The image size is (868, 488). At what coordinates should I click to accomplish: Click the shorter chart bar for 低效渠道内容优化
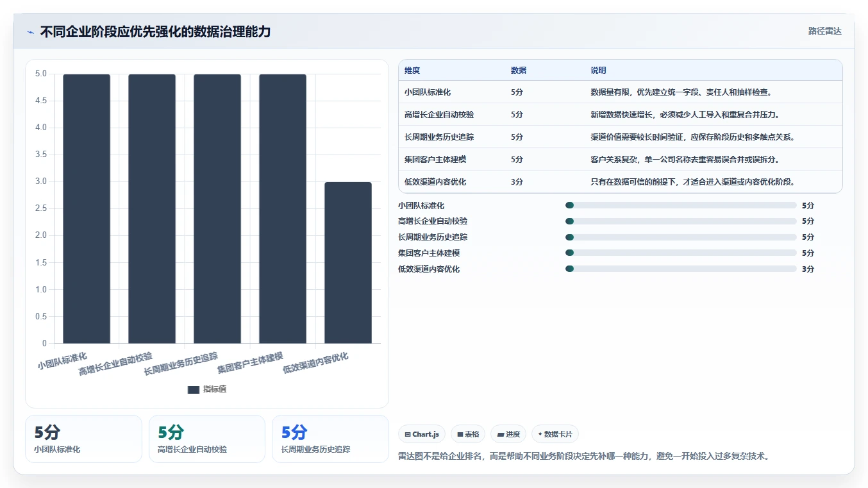348,263
